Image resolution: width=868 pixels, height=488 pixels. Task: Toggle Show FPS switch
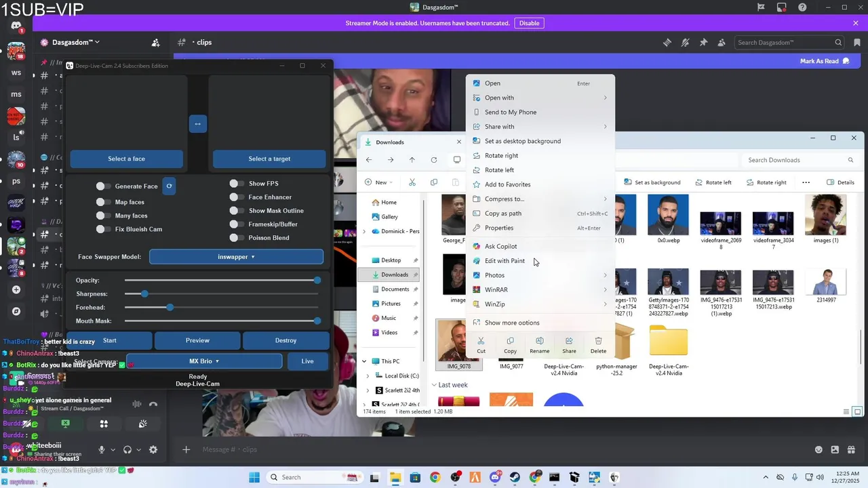[237, 183]
